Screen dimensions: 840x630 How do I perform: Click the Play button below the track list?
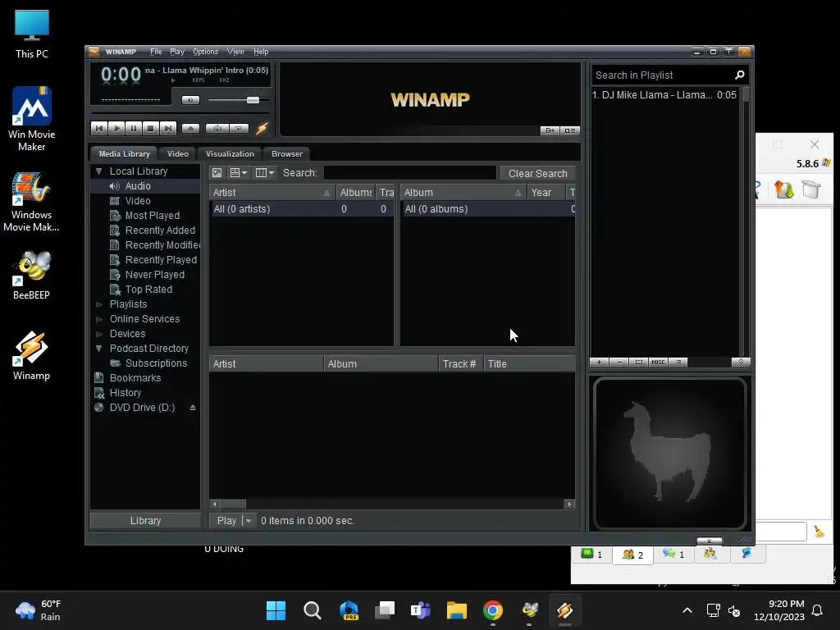tap(226, 521)
